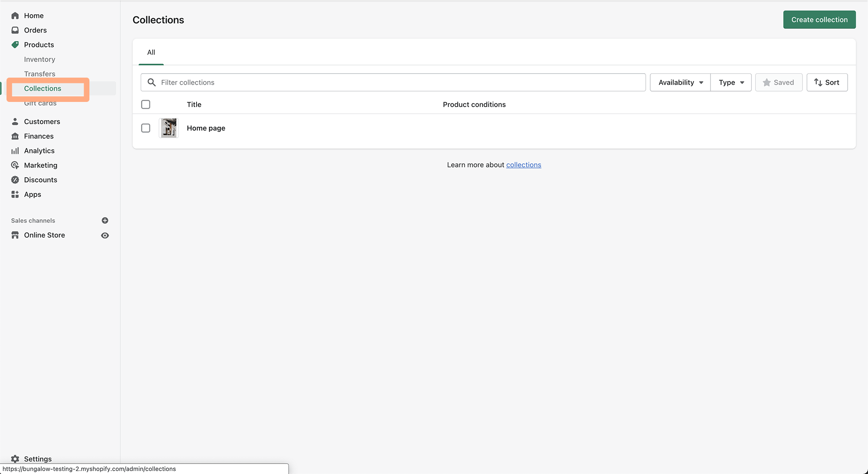Click the Finances bank icon
The width and height of the screenshot is (868, 474).
click(x=15, y=136)
